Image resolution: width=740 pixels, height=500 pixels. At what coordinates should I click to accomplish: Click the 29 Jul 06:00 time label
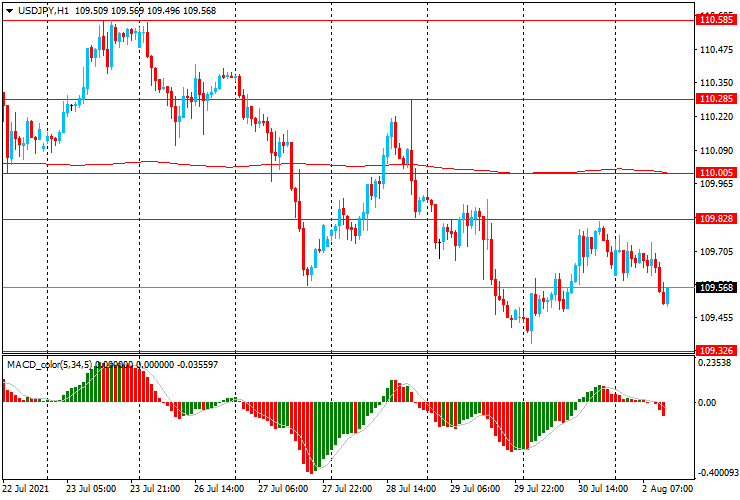pos(475,489)
